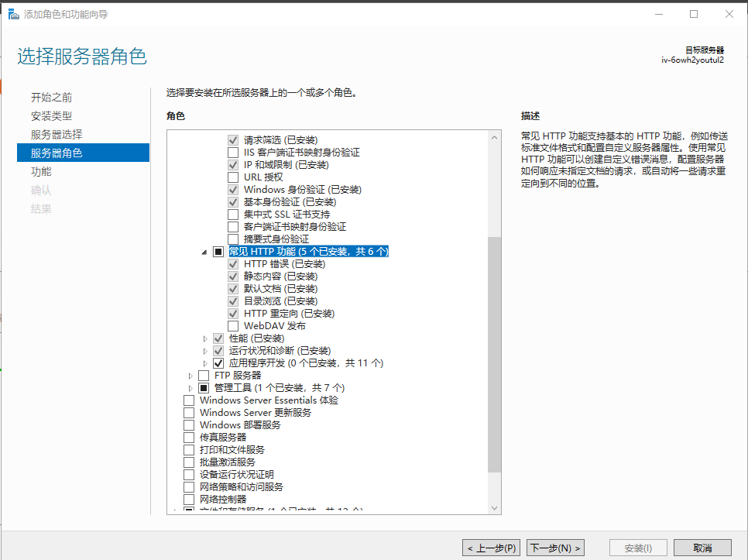This screenshot has width=748, height=560.
Task: Enable the 批量激活服务 checkbox
Action: coord(189,462)
